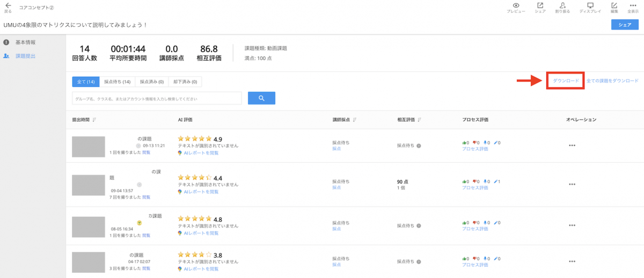The height and width of the screenshot is (278, 644).
Task: Sort by instructor score (講師採点) column
Action: 355,120
